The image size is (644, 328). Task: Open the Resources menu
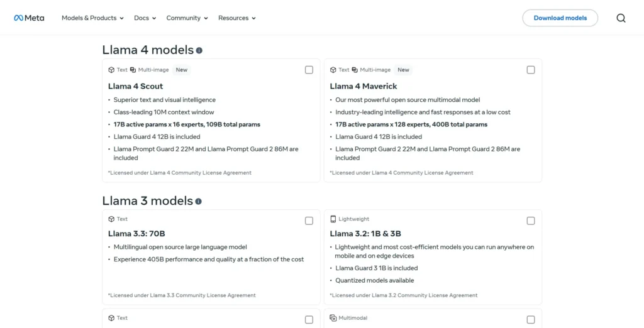click(x=236, y=18)
